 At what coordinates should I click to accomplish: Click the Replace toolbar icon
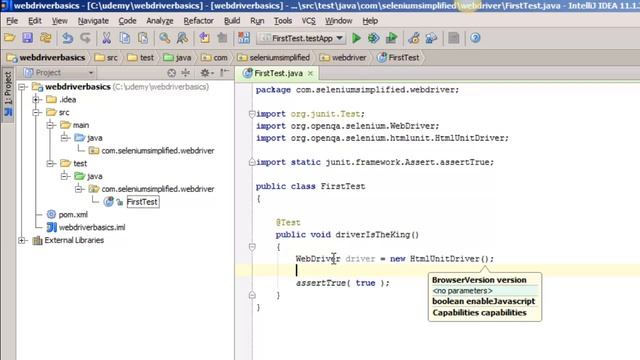[182, 38]
